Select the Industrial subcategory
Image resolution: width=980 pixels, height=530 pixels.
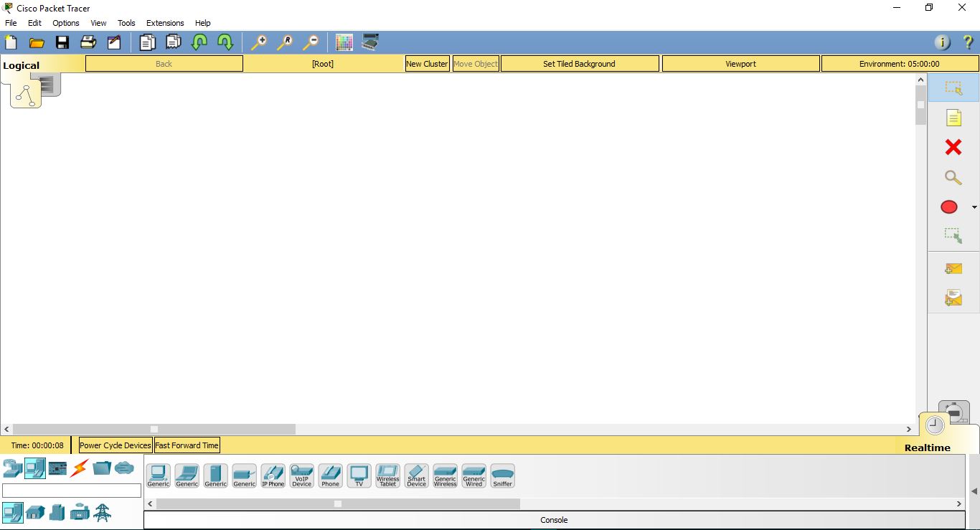(80, 513)
